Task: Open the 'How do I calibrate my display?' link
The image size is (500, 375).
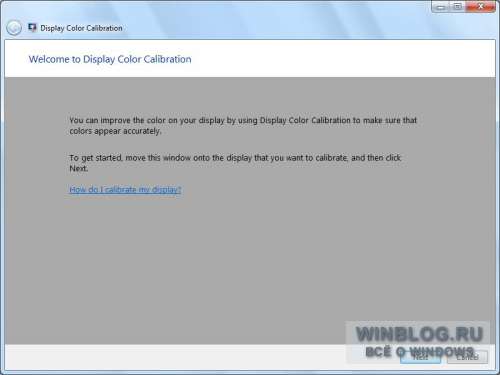Action: tap(125, 189)
